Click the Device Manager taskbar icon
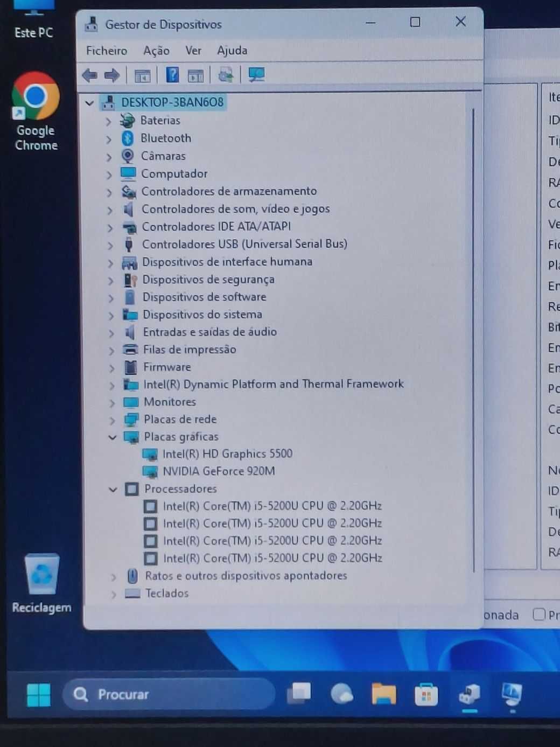This screenshot has height=747, width=560. click(x=470, y=694)
